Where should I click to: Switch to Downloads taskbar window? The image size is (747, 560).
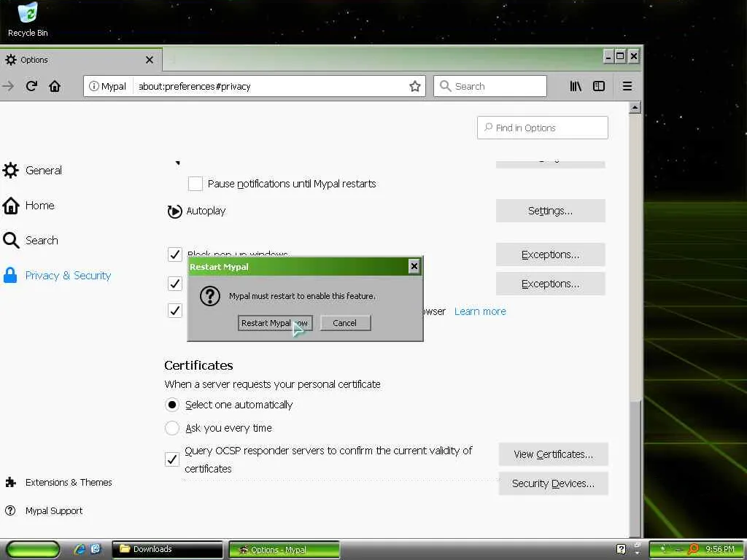point(167,549)
